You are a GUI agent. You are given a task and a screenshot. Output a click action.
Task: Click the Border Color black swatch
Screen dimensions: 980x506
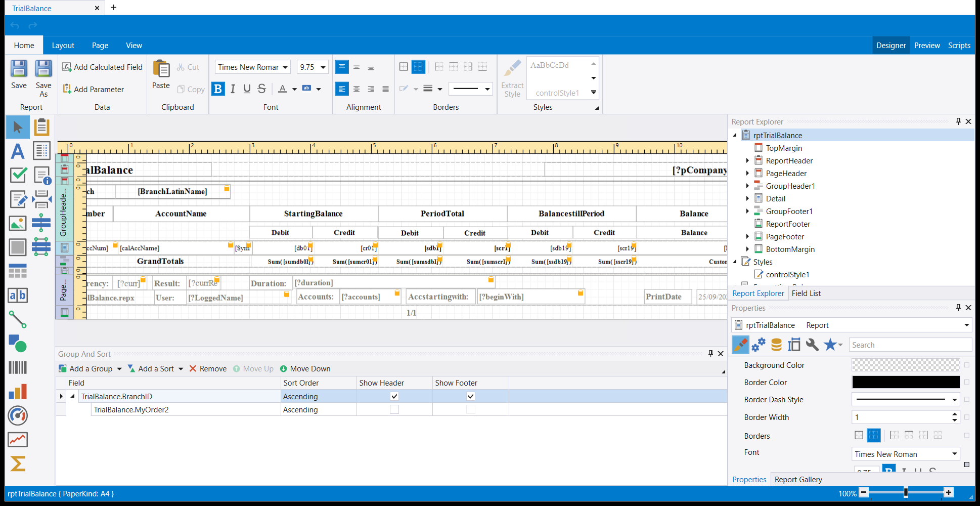click(906, 382)
